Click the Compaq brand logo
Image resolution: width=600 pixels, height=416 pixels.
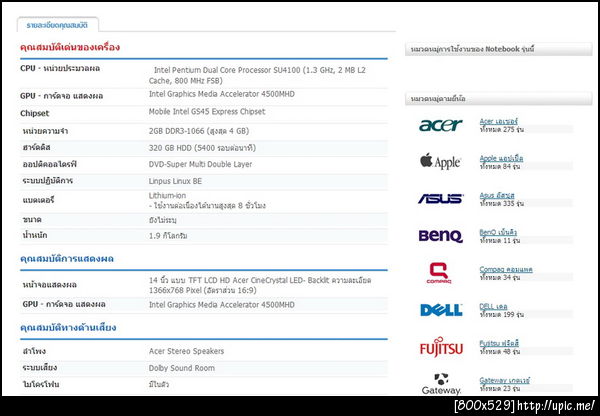(439, 273)
